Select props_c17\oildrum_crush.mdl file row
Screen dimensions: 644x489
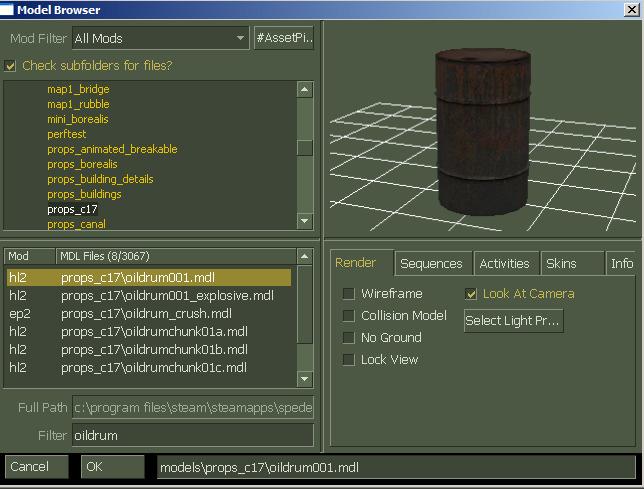[x=149, y=314]
